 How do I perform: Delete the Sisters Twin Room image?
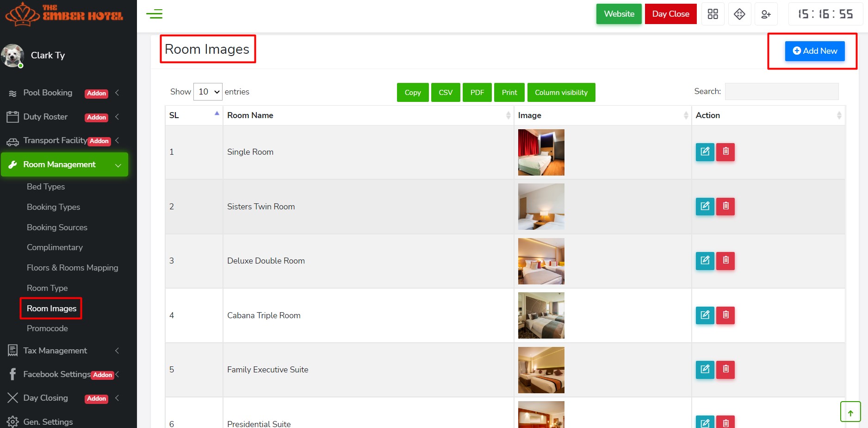click(725, 207)
